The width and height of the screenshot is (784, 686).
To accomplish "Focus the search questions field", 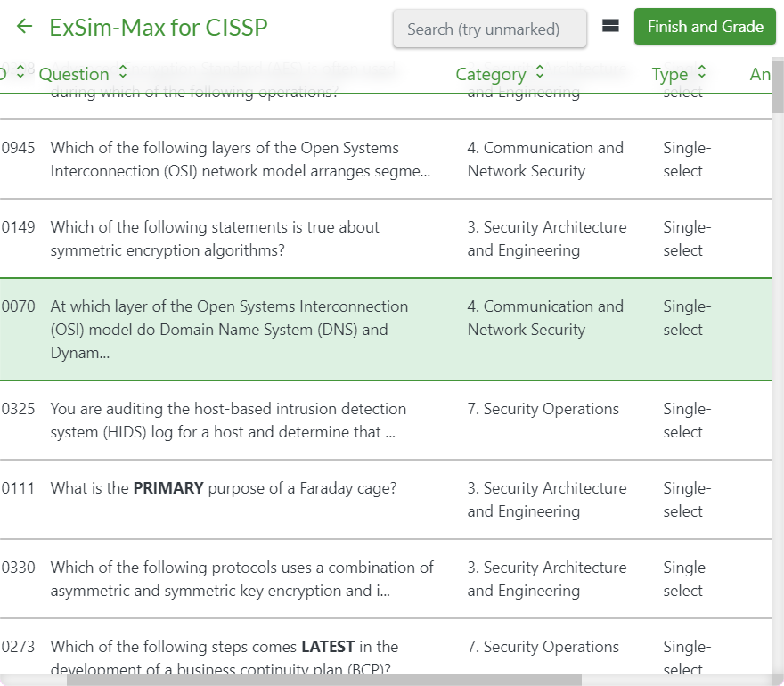I will (489, 29).
